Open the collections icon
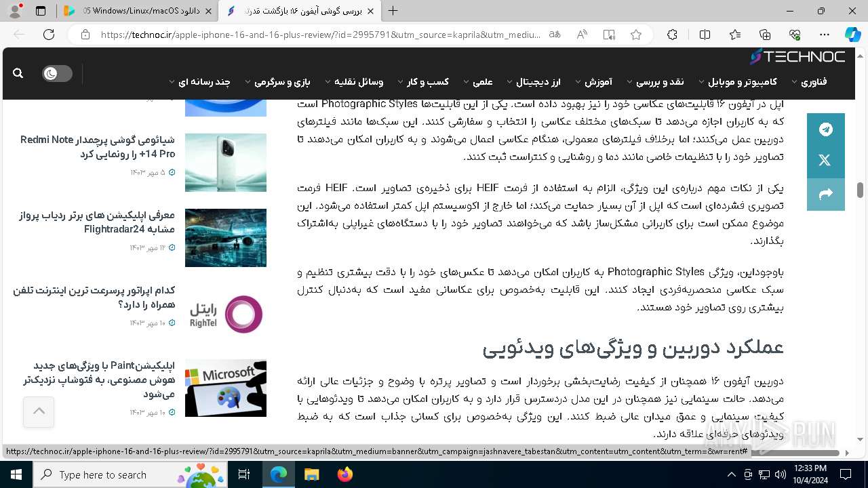The width and height of the screenshot is (868, 488). [x=765, y=35]
